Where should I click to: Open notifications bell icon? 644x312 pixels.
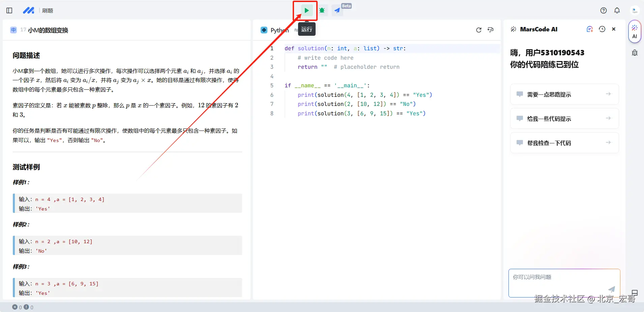pyautogui.click(x=617, y=10)
